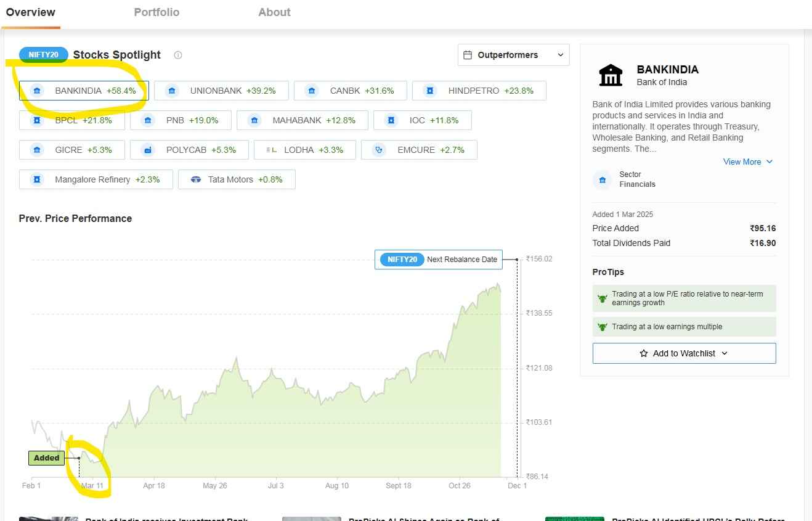
Task: Open the About tab
Action: (274, 12)
